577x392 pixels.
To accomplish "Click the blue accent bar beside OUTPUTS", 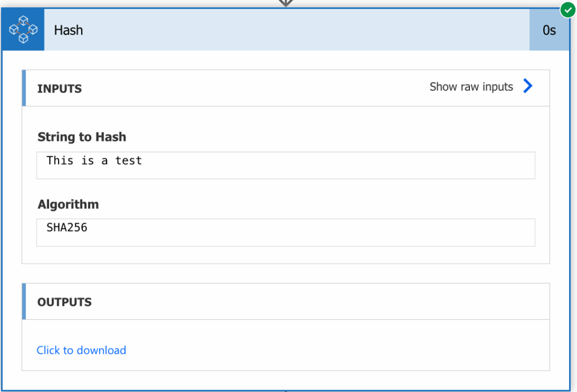I will coord(24,301).
